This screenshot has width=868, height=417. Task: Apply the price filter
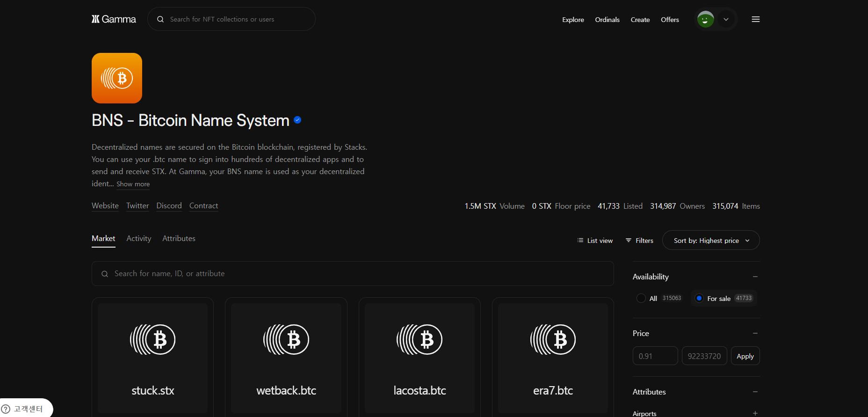[x=745, y=356]
